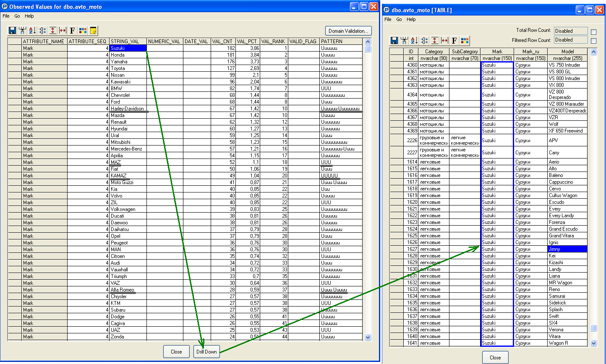This screenshot has height=364, width=606.
Task: Open Go menu in Observed Values window
Action: coord(17,16)
